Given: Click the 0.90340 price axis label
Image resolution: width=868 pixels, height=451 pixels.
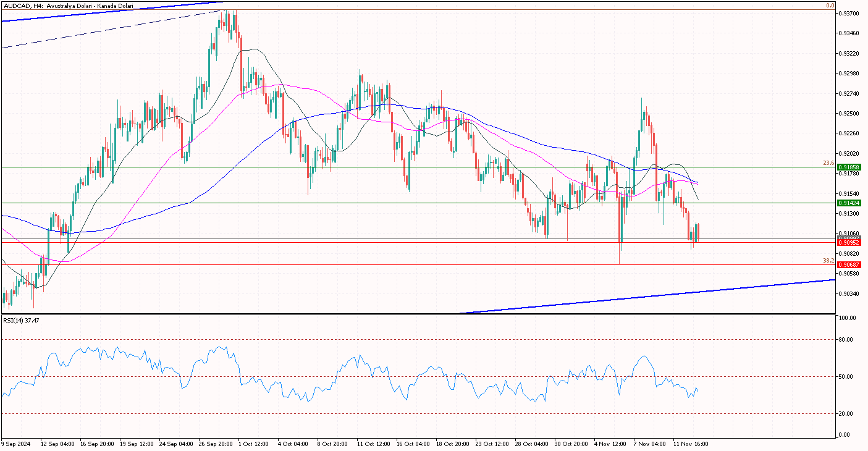Looking at the screenshot, I should tap(850, 294).
